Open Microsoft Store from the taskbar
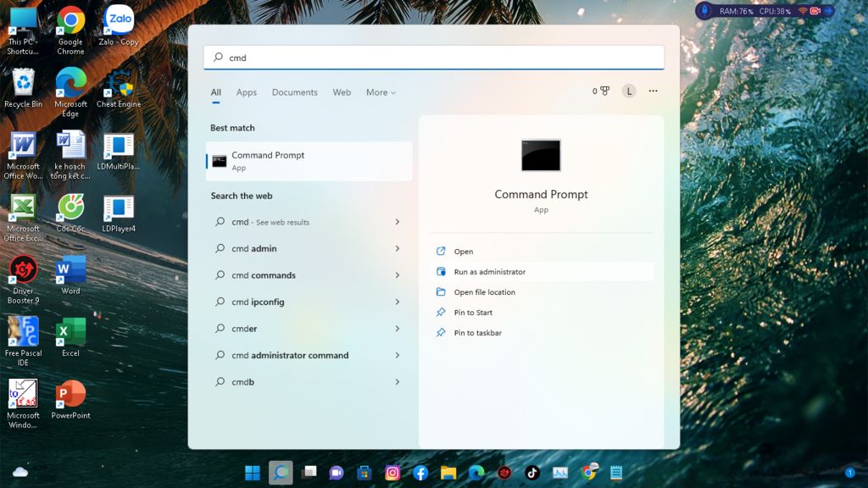The width and height of the screenshot is (868, 488). (364, 473)
